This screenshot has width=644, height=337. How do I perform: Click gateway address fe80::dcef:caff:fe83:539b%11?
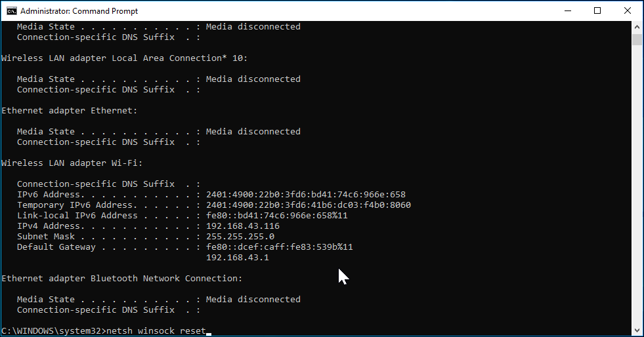[279, 247]
